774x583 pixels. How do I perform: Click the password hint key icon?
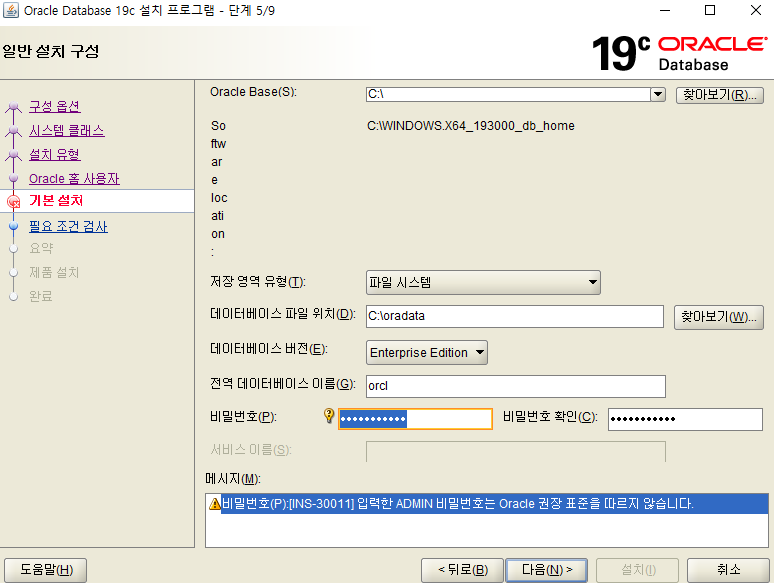[x=329, y=416]
